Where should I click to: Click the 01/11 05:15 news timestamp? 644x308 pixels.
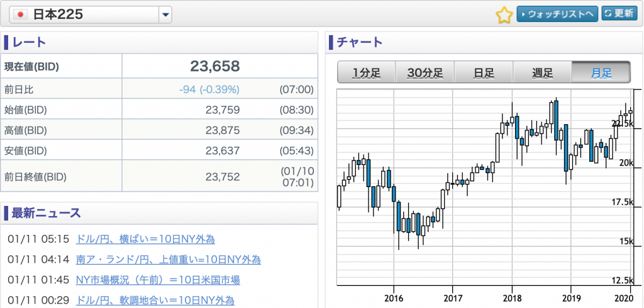point(38,239)
